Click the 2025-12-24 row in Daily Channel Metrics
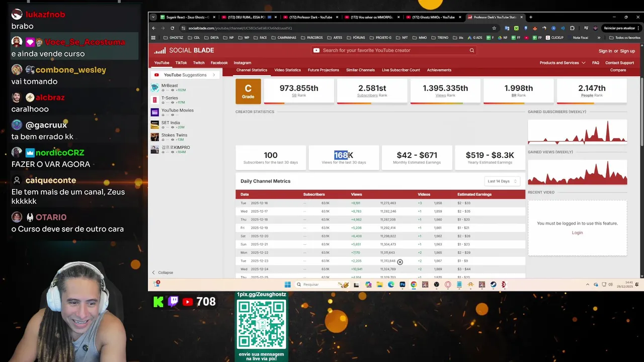Image resolution: width=644 pixels, height=362 pixels. click(x=380, y=269)
